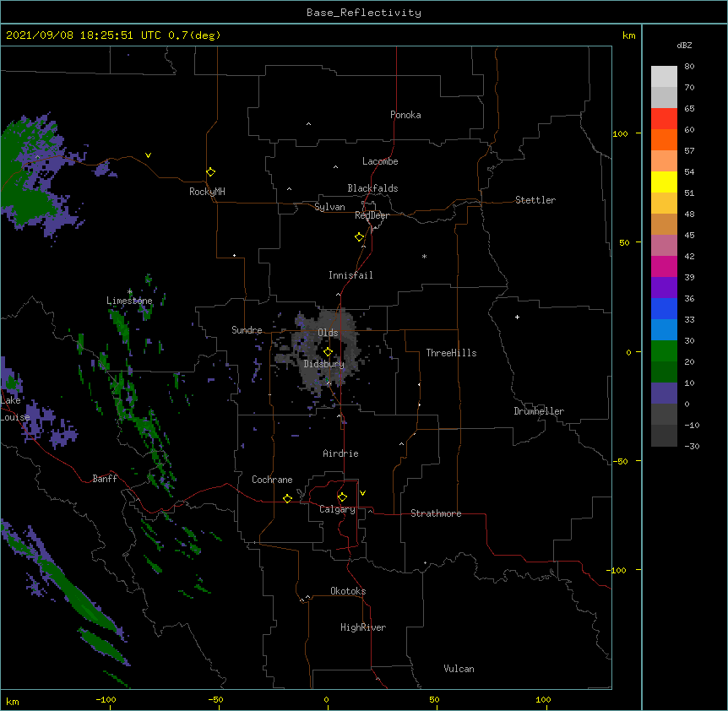Click the asterisk marker above Limestone
728x711 pixels.
click(130, 292)
